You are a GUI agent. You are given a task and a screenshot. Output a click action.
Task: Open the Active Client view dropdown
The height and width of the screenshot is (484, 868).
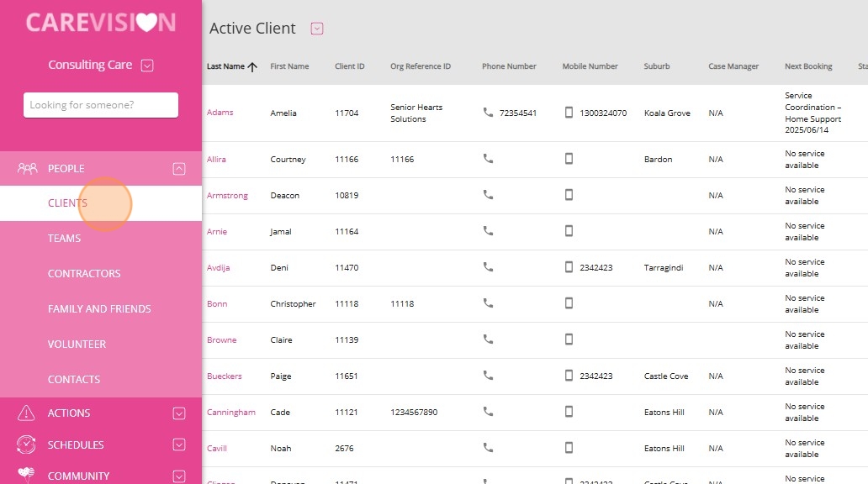[316, 29]
